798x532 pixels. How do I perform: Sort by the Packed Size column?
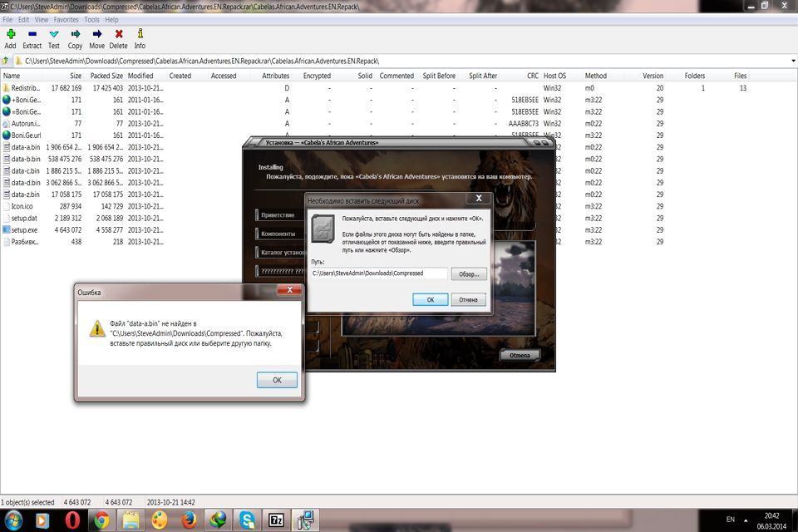coord(106,76)
